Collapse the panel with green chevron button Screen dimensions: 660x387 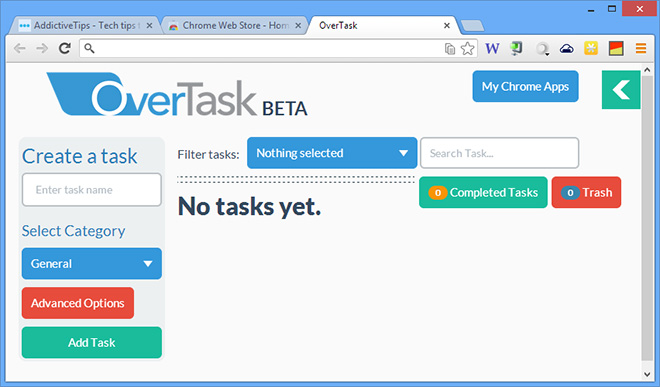click(x=621, y=90)
